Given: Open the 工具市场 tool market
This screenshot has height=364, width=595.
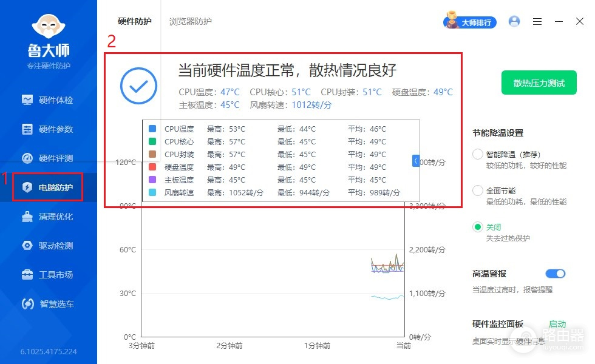Looking at the screenshot, I should [27, 275].
